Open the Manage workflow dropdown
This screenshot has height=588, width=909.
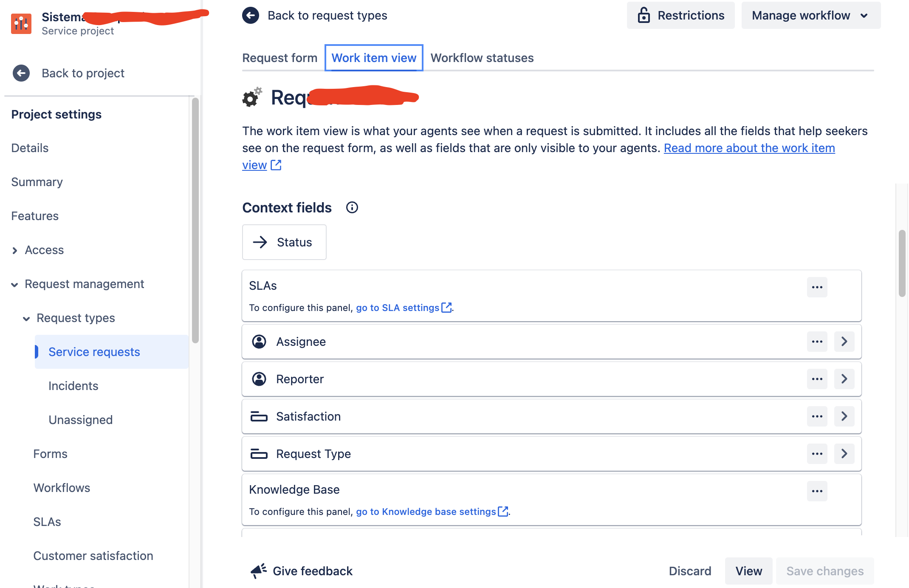(x=810, y=15)
